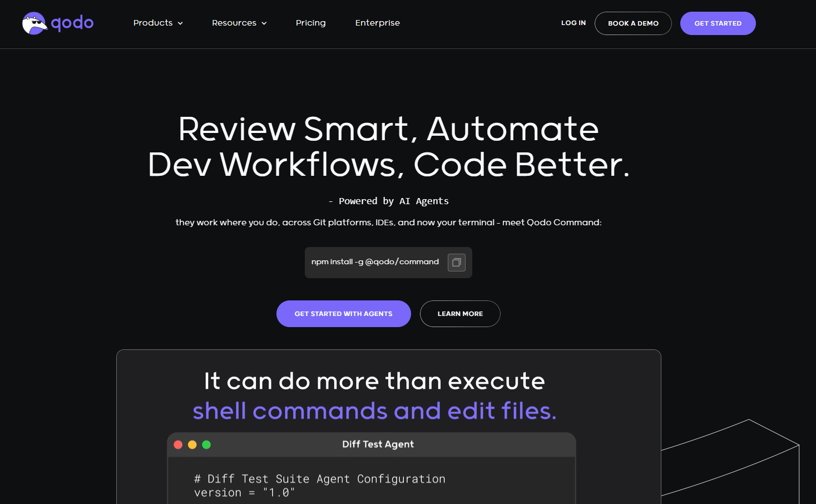Click the GET STARTED header button
The width and height of the screenshot is (816, 504).
[718, 23]
